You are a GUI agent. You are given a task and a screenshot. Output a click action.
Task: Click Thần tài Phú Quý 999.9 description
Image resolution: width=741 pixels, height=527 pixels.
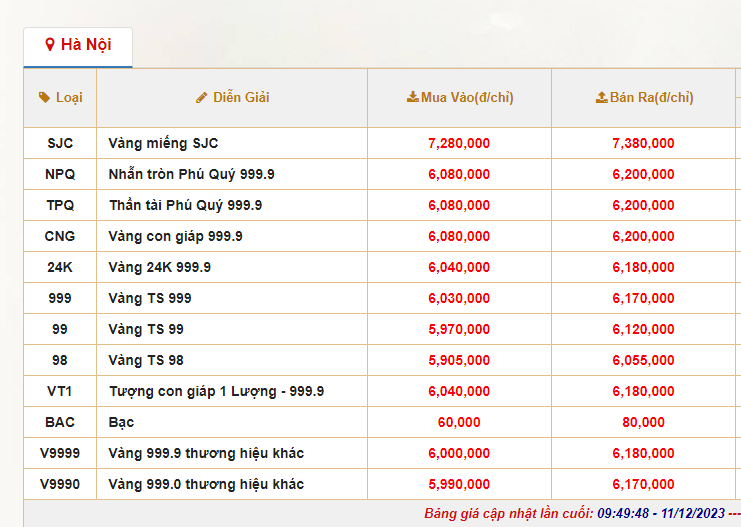[185, 205]
